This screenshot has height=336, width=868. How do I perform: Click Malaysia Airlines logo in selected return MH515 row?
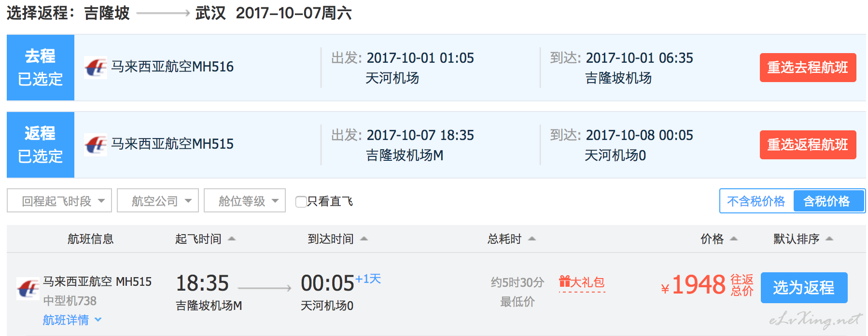click(96, 144)
